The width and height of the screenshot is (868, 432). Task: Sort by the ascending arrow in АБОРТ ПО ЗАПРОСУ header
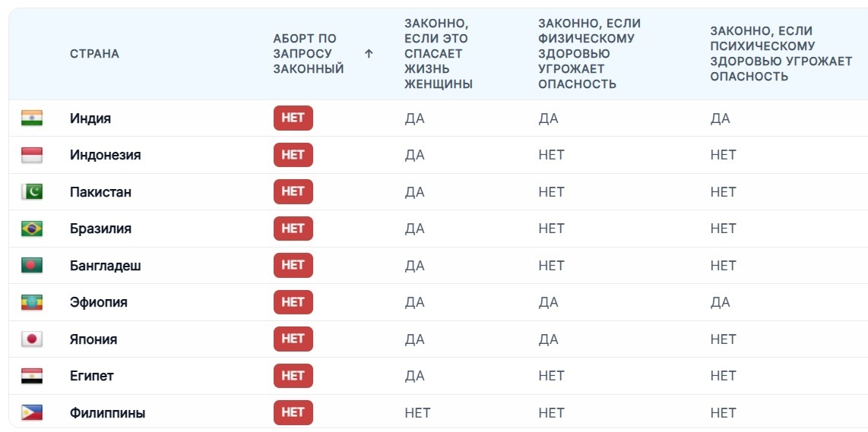click(x=369, y=54)
